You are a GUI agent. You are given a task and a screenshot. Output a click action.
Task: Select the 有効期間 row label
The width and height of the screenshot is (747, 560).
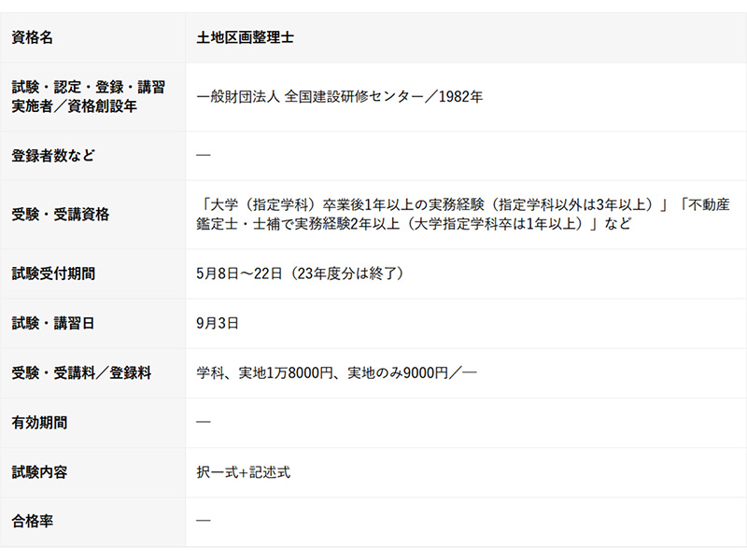coord(39,422)
